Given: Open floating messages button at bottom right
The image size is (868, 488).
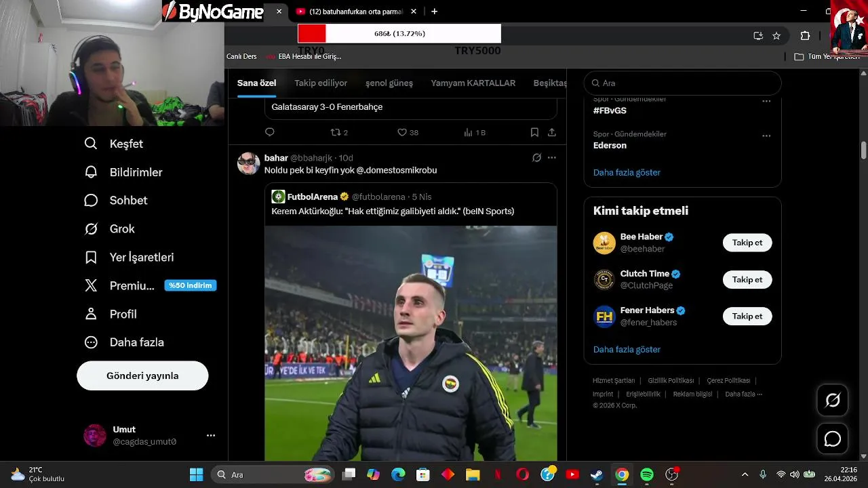Looking at the screenshot, I should pyautogui.click(x=833, y=439).
